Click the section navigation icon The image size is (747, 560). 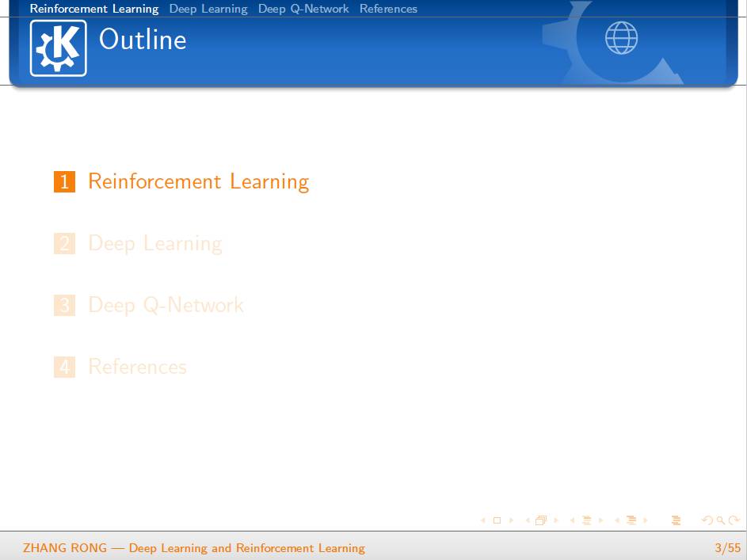(x=631, y=520)
